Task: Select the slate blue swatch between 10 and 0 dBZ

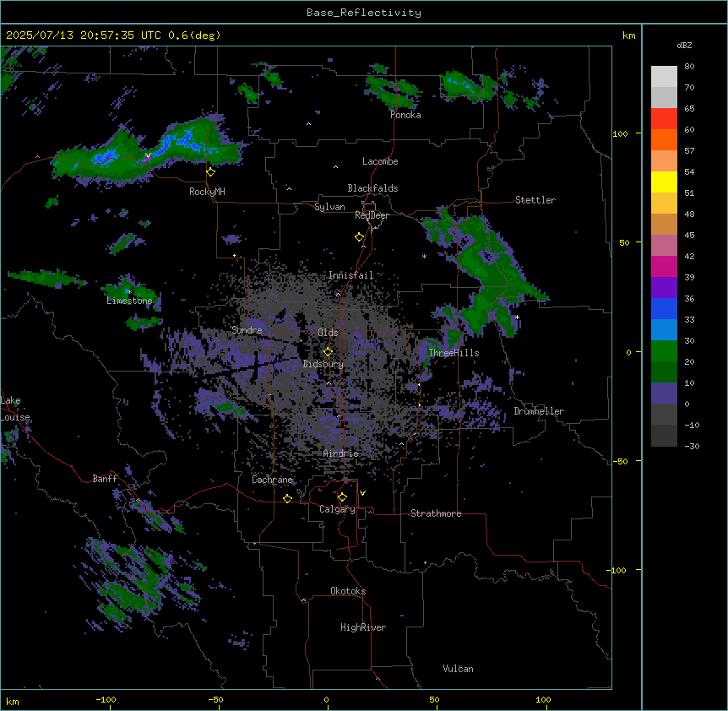Action: (664, 393)
